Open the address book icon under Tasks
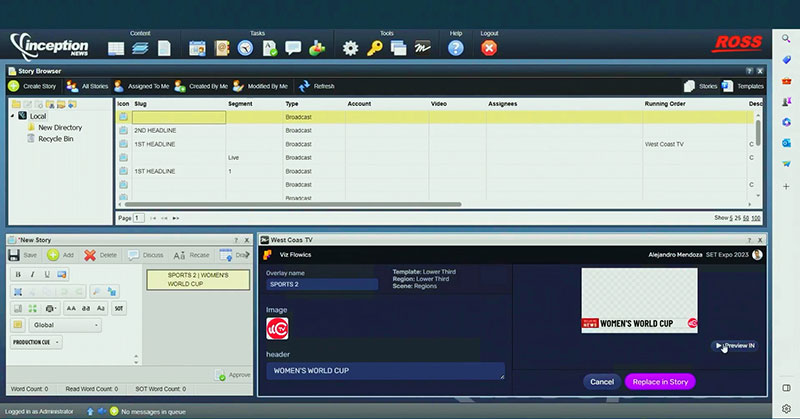800x419 pixels. 222,48
